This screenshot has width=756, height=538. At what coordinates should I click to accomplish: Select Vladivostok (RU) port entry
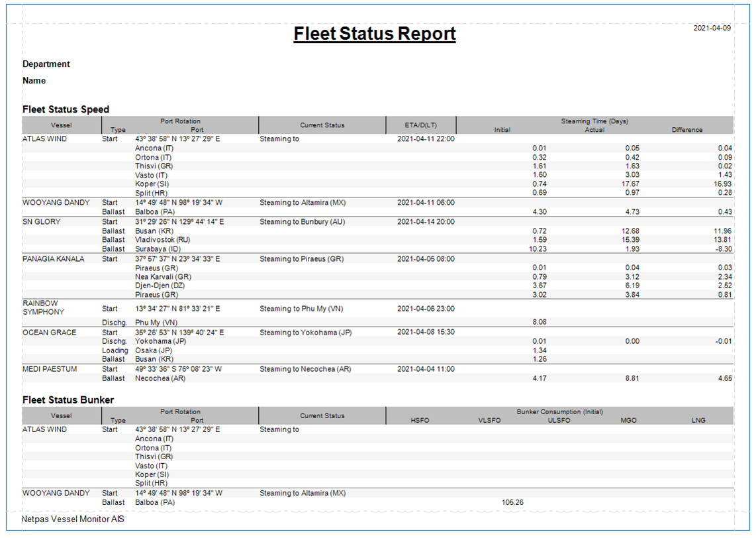coord(162,240)
